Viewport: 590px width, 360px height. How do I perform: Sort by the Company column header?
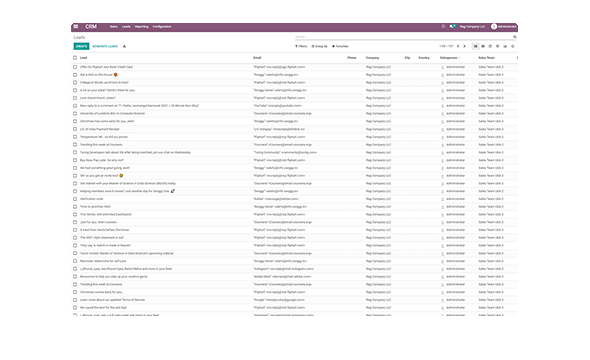pyautogui.click(x=373, y=58)
